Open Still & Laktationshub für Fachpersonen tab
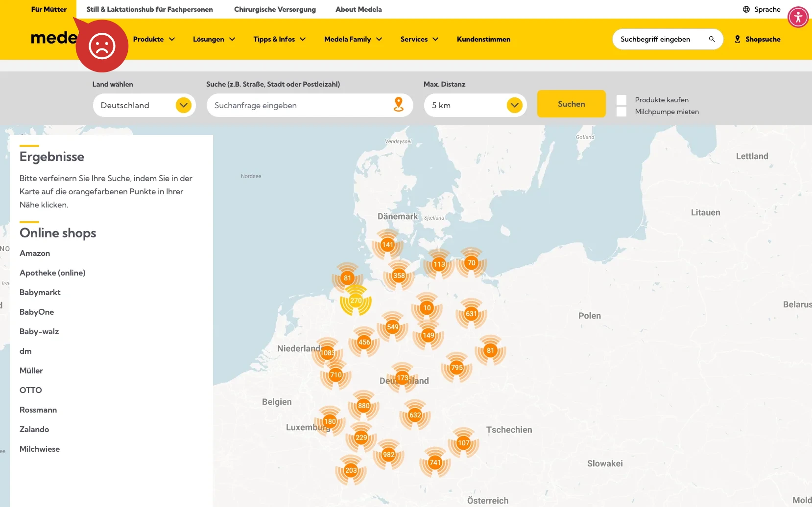This screenshot has height=507, width=812. (x=149, y=9)
